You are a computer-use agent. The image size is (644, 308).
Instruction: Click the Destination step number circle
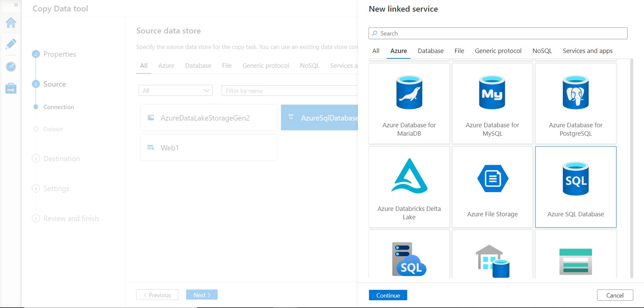pos(36,158)
